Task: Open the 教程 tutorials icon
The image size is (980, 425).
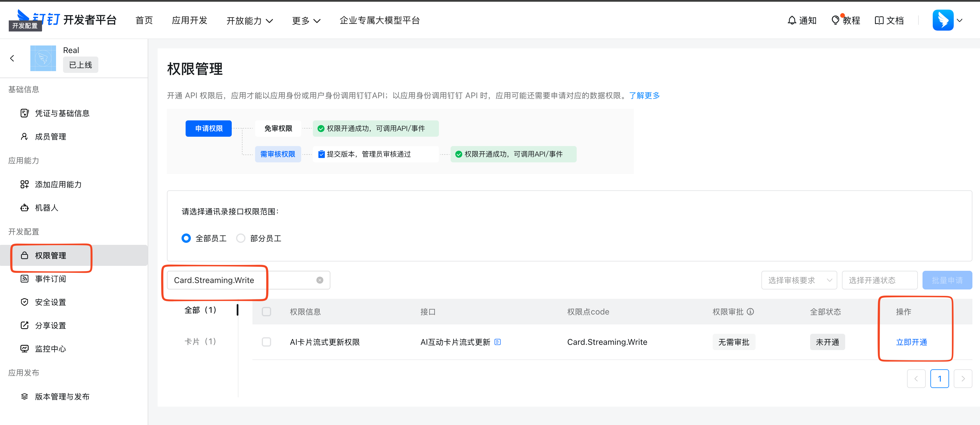Action: (x=845, y=20)
